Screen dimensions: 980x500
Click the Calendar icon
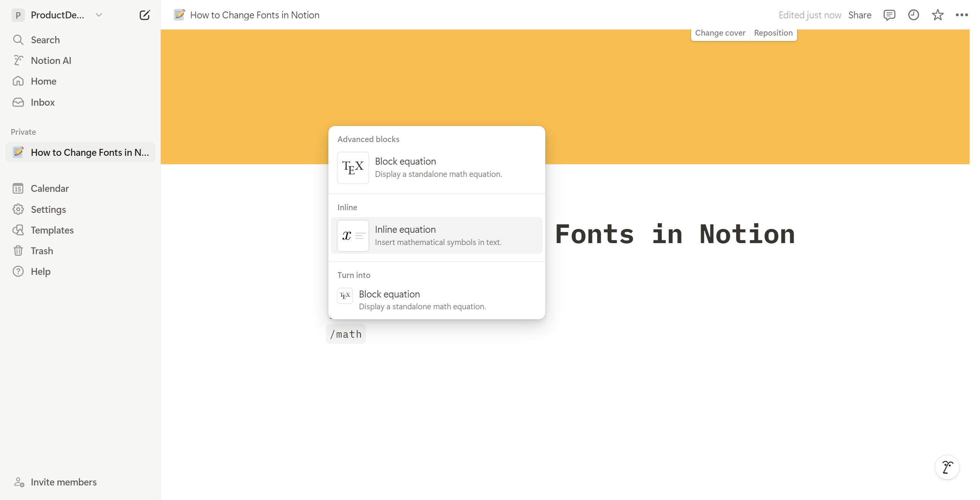tap(18, 188)
